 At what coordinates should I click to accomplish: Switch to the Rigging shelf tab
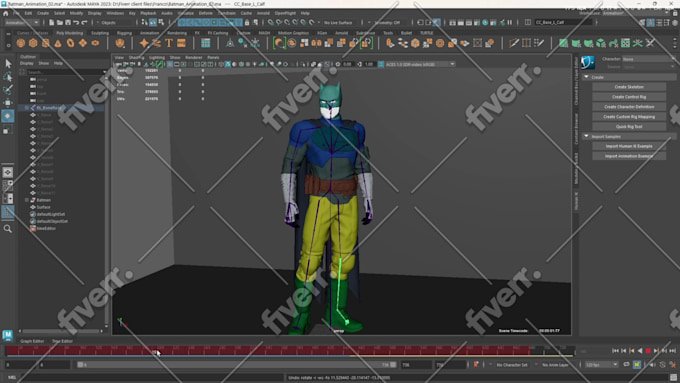click(124, 33)
